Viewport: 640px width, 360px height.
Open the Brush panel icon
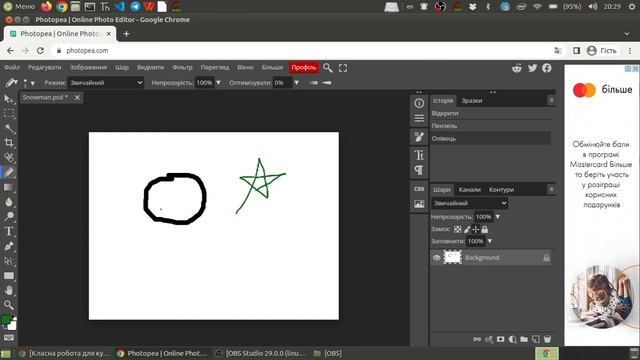[x=419, y=137]
